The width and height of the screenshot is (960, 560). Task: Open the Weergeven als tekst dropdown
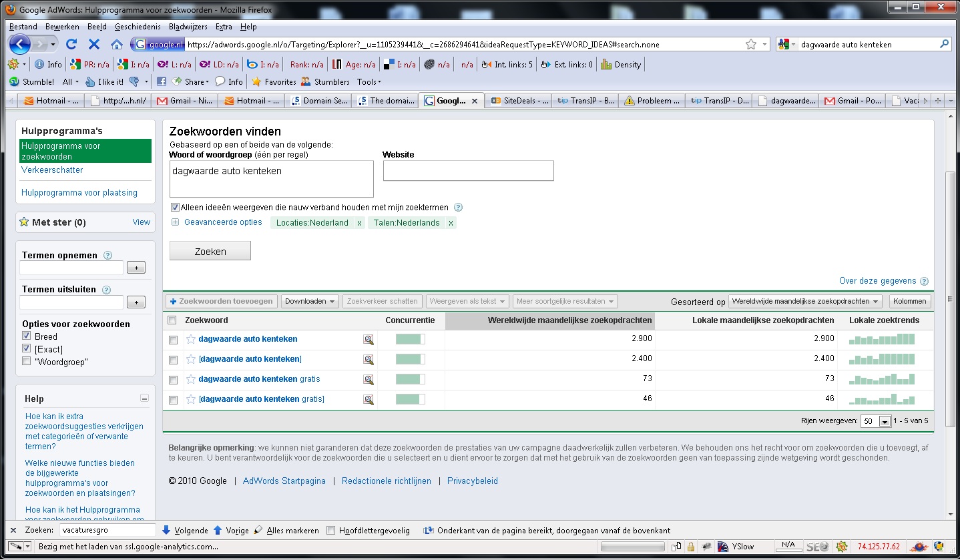467,302
